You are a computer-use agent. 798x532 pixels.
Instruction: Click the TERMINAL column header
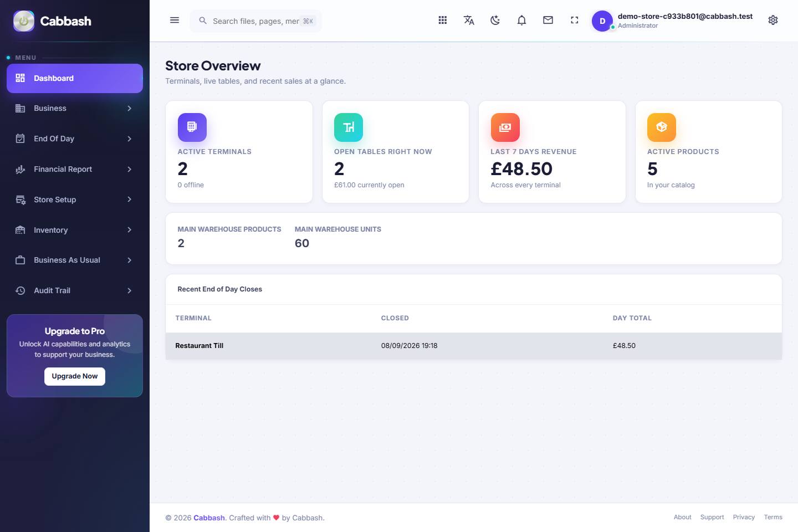tap(193, 318)
